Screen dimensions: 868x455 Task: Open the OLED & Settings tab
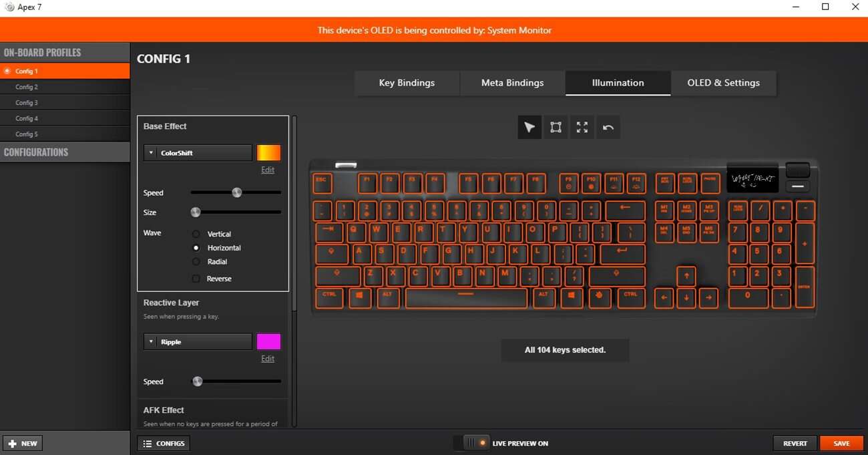[x=724, y=83]
